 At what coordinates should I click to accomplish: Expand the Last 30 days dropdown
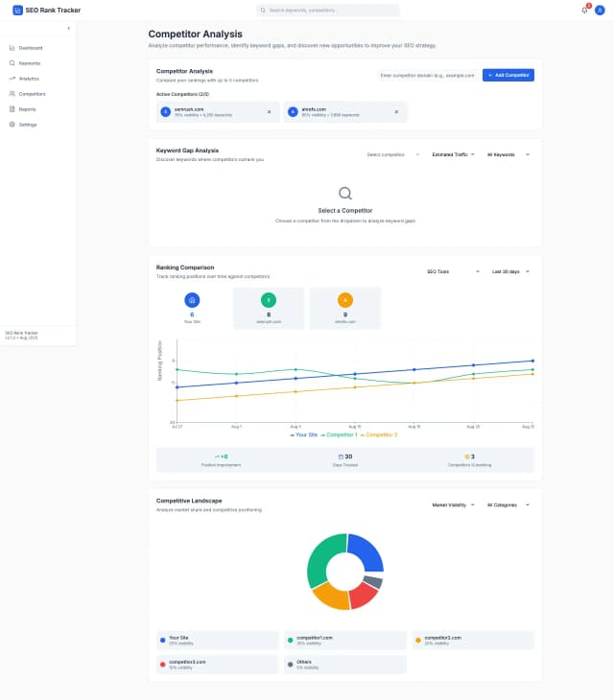[509, 271]
